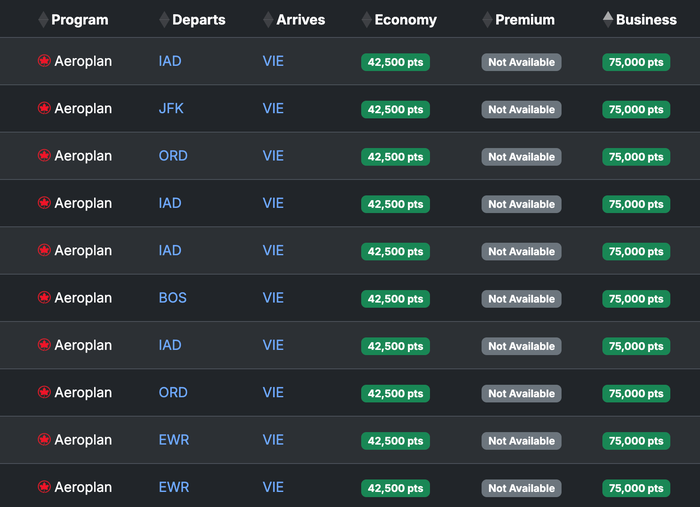Click the Program column header label
Screen dimensions: 700x507
click(80, 20)
